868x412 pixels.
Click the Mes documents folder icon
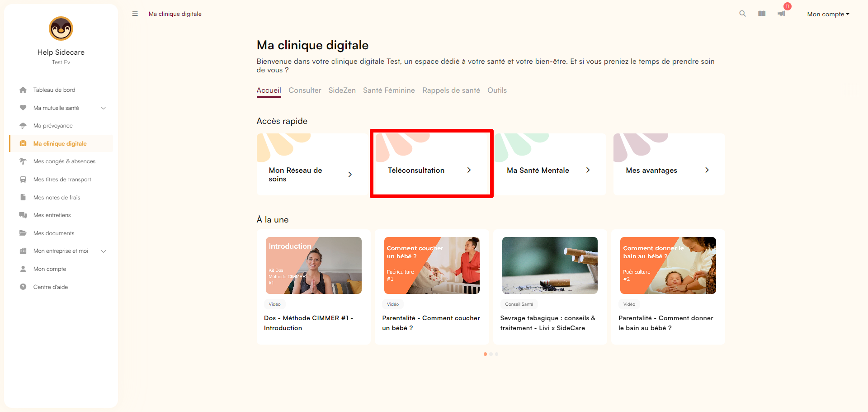pos(23,233)
